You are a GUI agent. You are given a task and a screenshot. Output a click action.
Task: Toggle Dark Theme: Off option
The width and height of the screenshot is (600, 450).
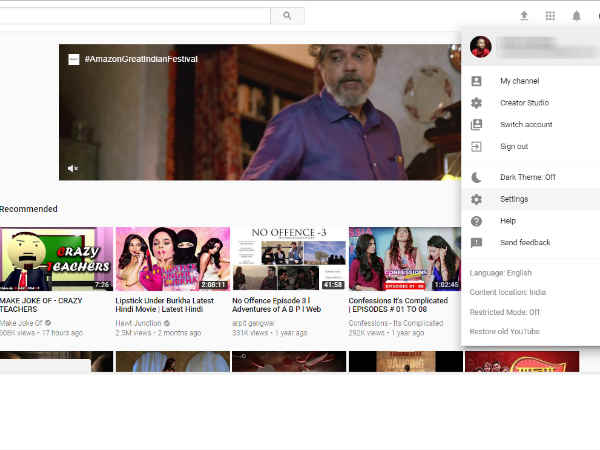pos(531,177)
